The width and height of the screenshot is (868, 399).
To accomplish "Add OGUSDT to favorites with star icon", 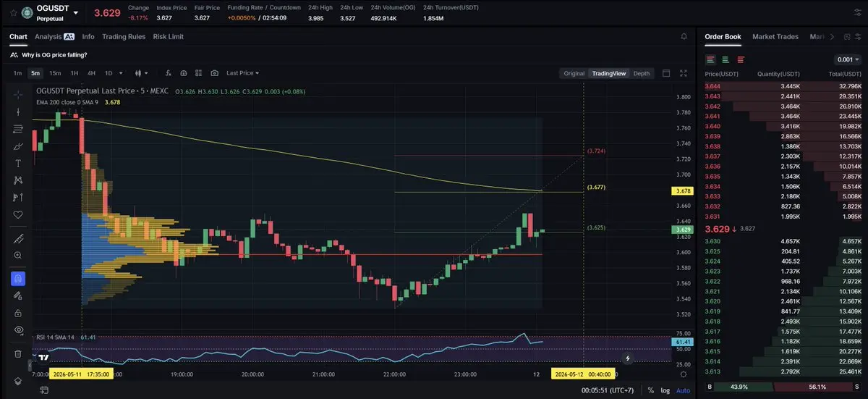I will tap(14, 12).
